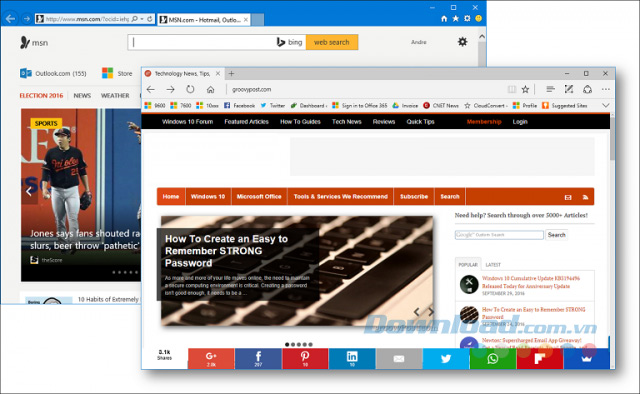Share on Facebook share bar button
The width and height of the screenshot is (640, 394).
click(258, 358)
